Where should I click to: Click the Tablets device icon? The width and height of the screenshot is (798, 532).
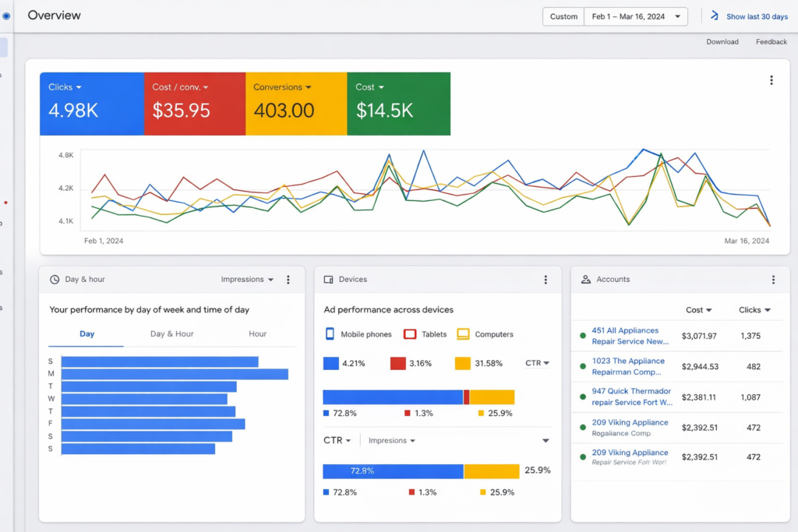point(410,334)
